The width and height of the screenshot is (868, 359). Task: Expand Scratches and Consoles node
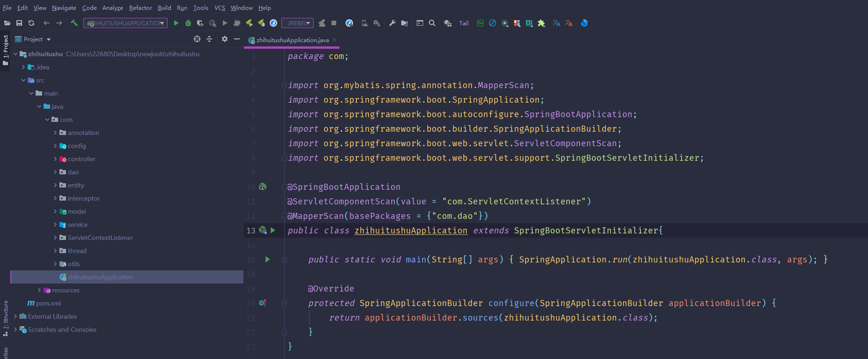tap(15, 329)
